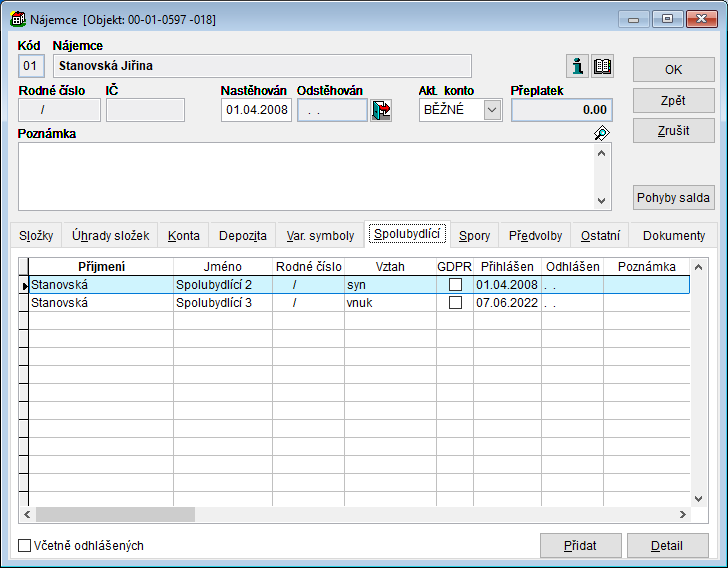The image size is (728, 568).
Task: Click the Přidat button
Action: pyautogui.click(x=580, y=546)
